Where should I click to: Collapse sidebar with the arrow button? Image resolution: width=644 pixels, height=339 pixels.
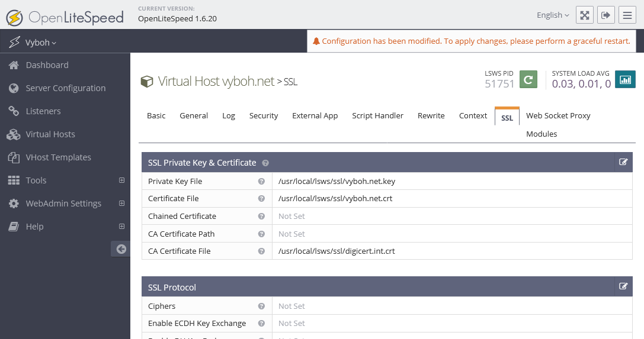121,249
